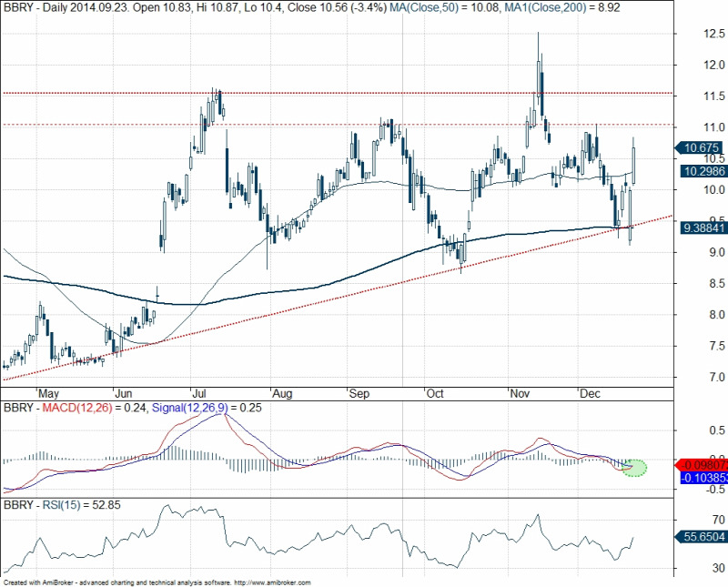The image size is (728, 587).
Task: Click the 11.5 price axis label
Action: point(714,96)
